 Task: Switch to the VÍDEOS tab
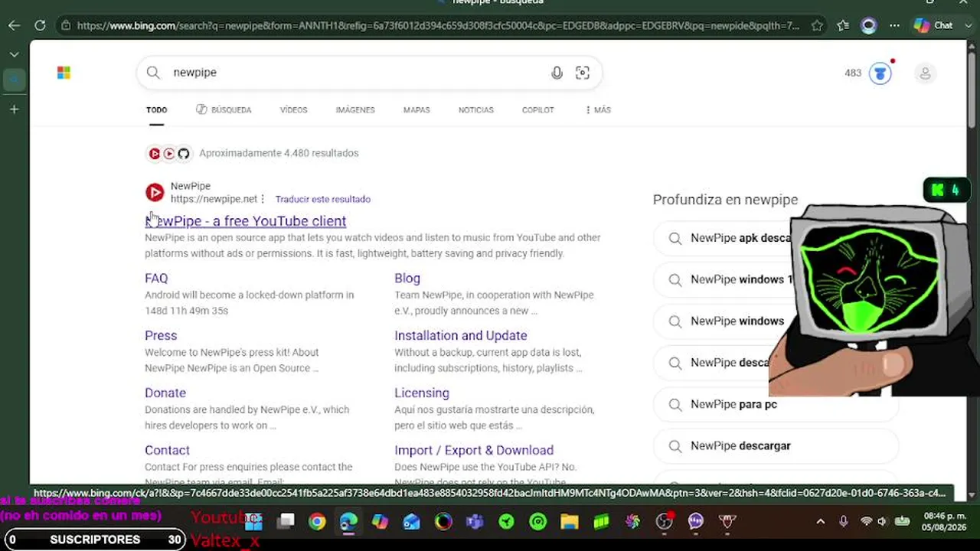point(293,110)
